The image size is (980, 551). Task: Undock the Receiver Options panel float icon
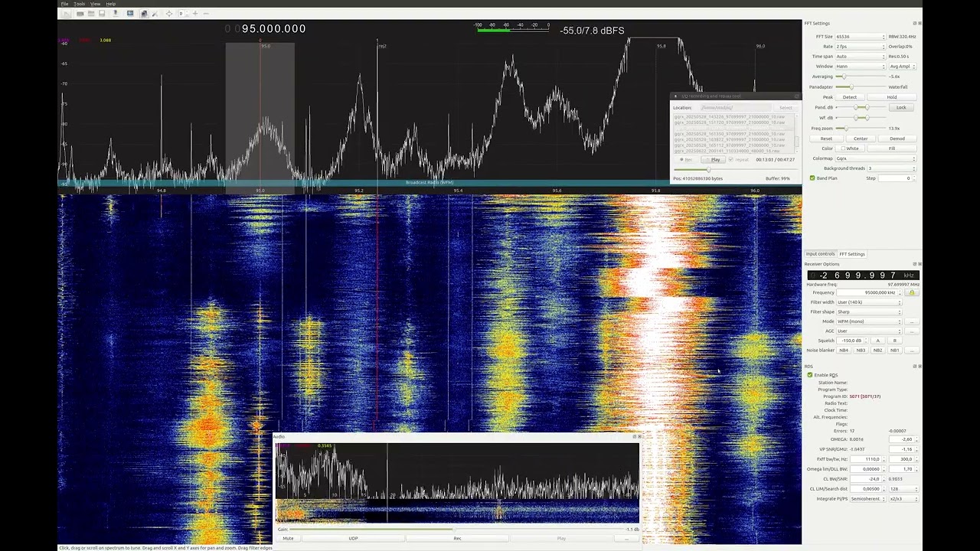(x=914, y=264)
